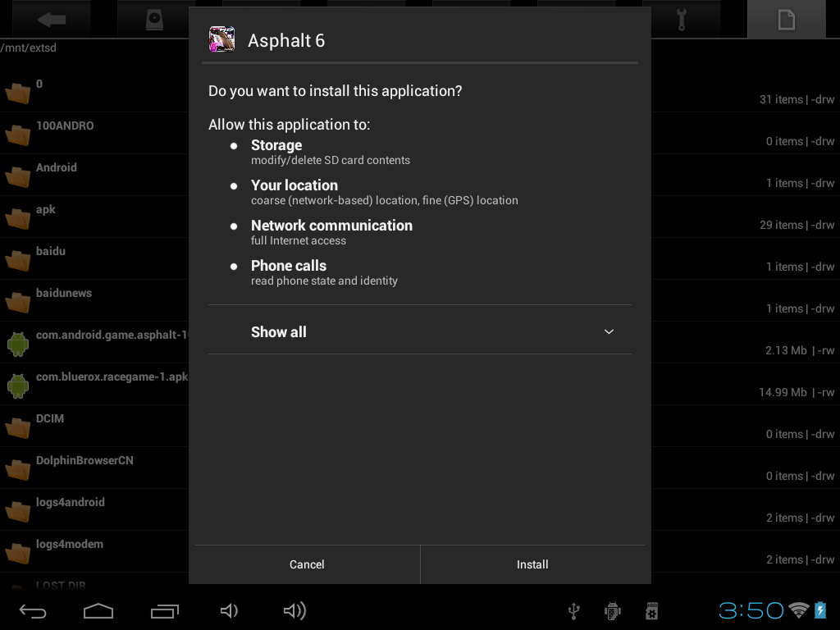The width and height of the screenshot is (840, 630).
Task: Click the Asphalt 6 dialog title
Action: coord(286,40)
